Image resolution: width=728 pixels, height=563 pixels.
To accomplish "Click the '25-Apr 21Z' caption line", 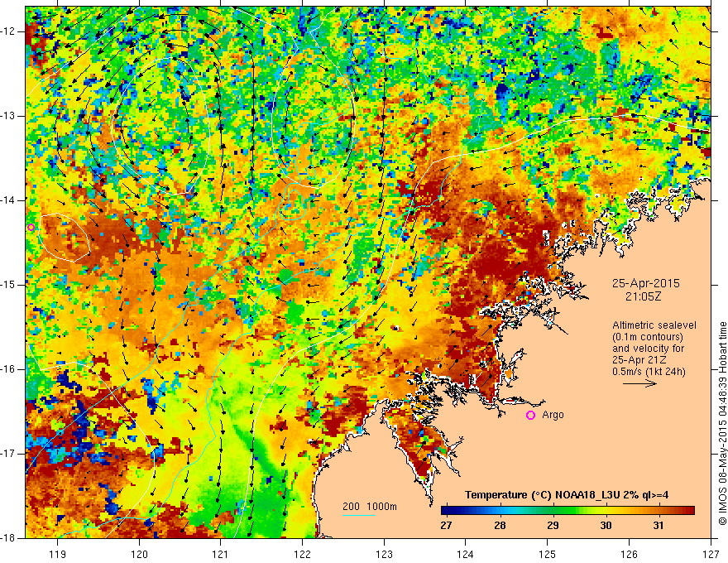I will [637, 360].
